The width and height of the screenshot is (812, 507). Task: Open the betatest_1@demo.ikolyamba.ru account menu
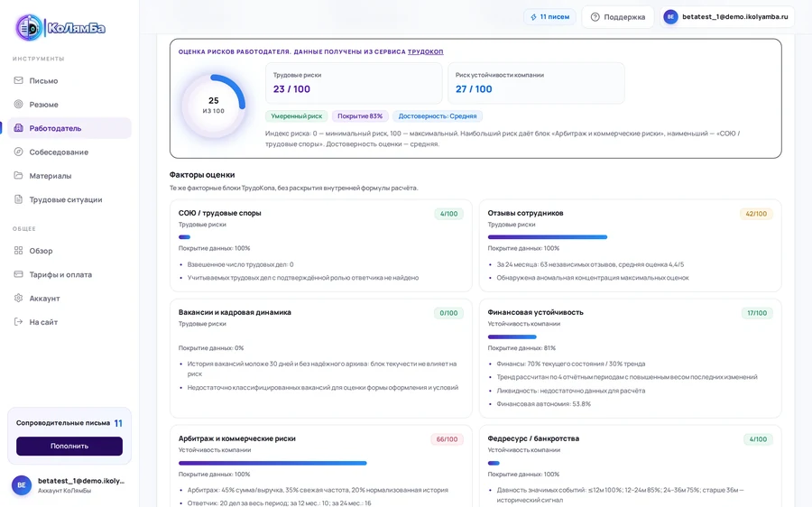(x=726, y=17)
